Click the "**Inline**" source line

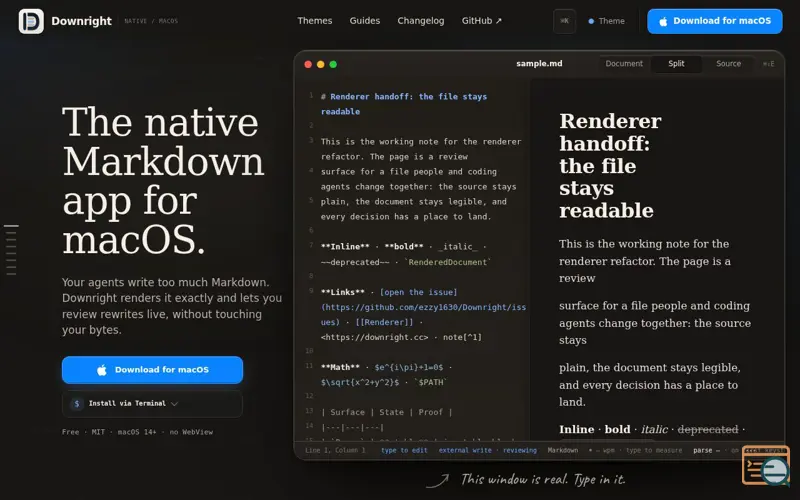click(x=406, y=254)
